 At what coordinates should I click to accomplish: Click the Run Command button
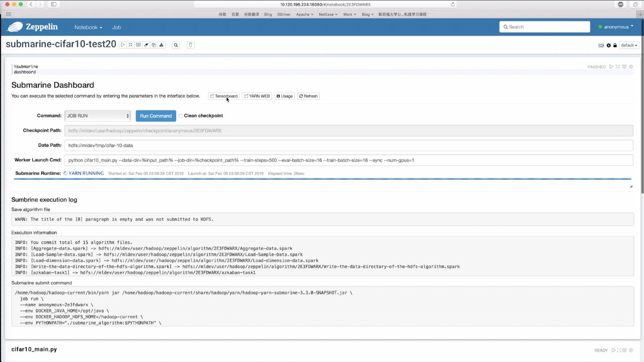pyautogui.click(x=156, y=116)
